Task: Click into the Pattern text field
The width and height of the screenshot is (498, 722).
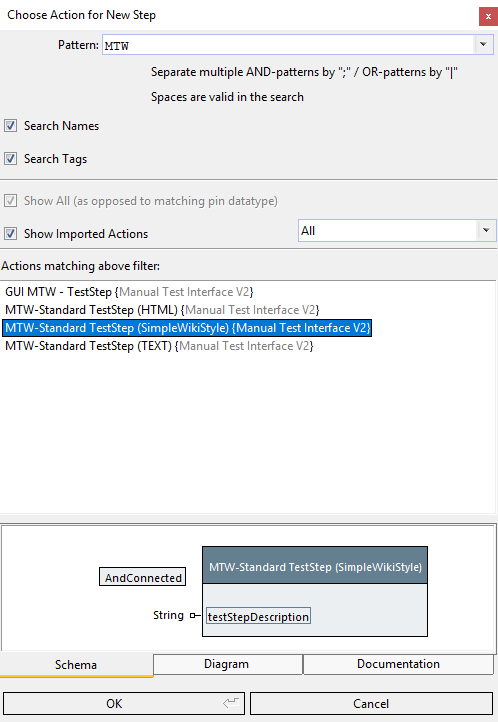Action: coord(288,45)
